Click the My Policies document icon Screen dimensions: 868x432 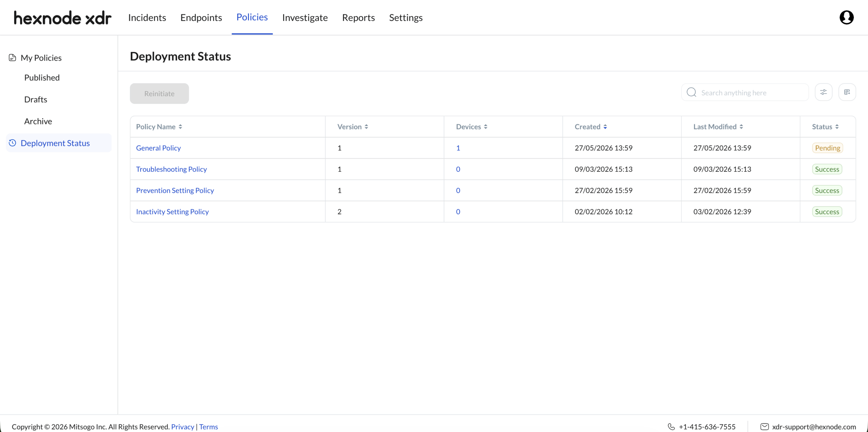(x=13, y=58)
